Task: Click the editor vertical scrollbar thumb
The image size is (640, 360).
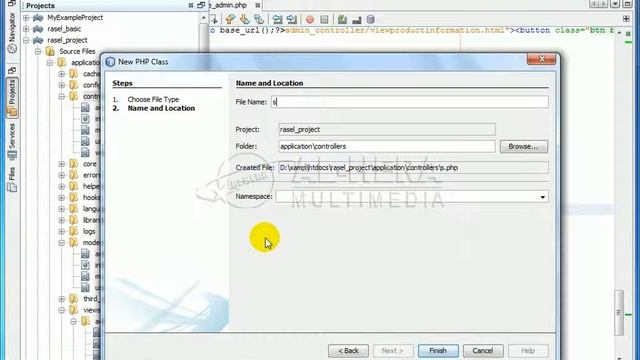Action: 619,313
